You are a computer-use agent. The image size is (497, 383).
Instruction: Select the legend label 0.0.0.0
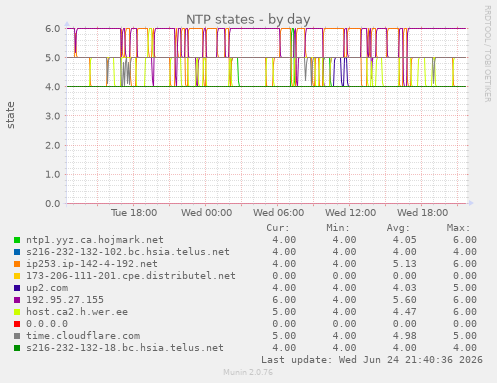click(x=47, y=324)
